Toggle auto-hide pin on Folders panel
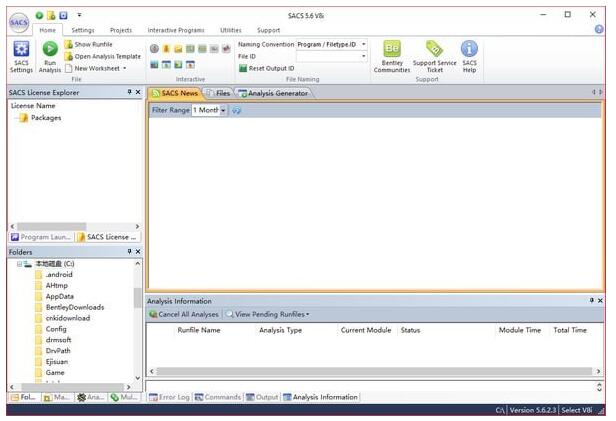 129,251
